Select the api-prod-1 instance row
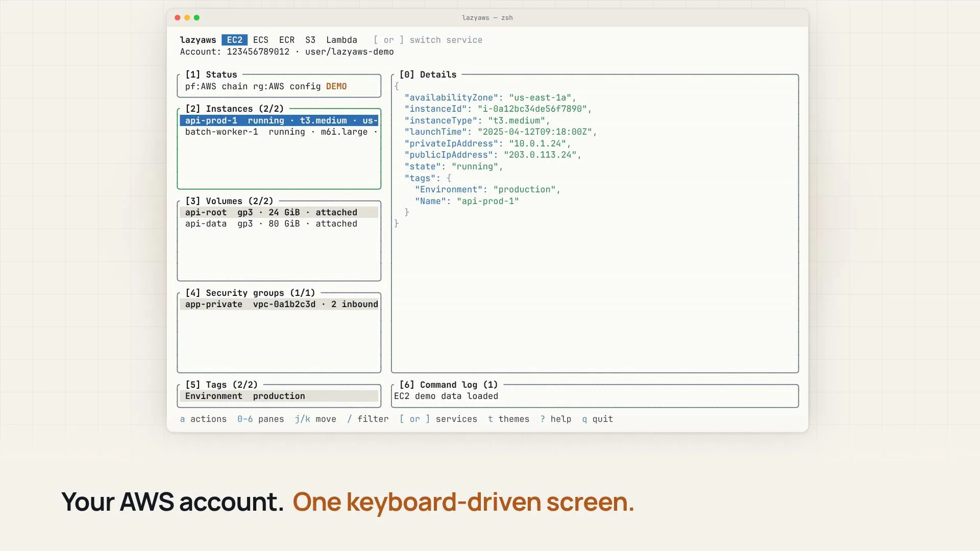The width and height of the screenshot is (980, 551). [279, 120]
